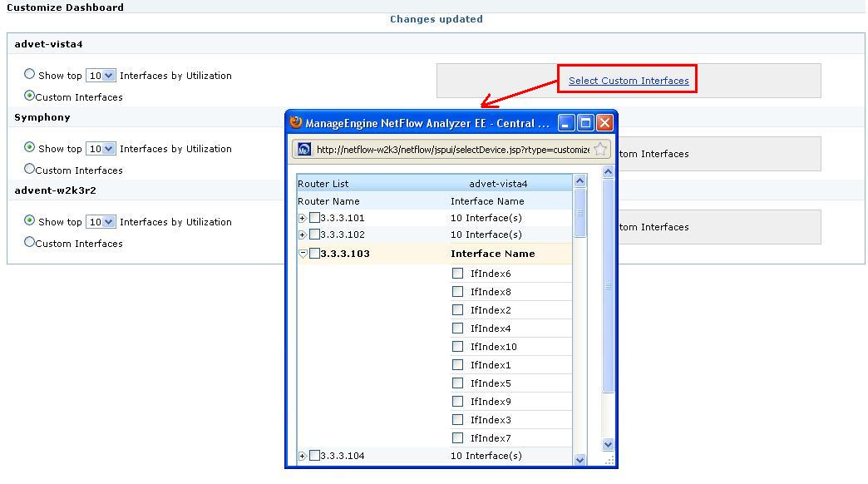Click the popup address bar URL field
The height and width of the screenshot is (484, 868).
[453, 150]
